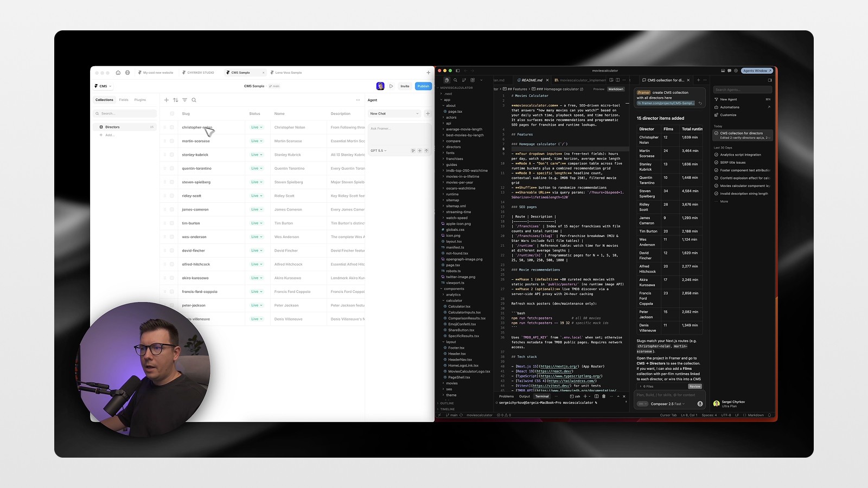Open the three-dot menu above the CMS table
The image size is (868, 488).
(x=358, y=100)
